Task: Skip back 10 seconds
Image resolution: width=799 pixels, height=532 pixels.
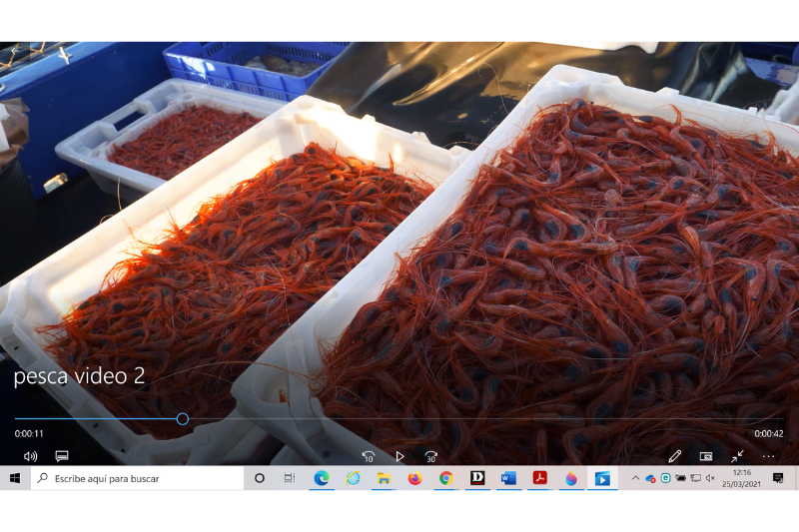Action: point(368,456)
